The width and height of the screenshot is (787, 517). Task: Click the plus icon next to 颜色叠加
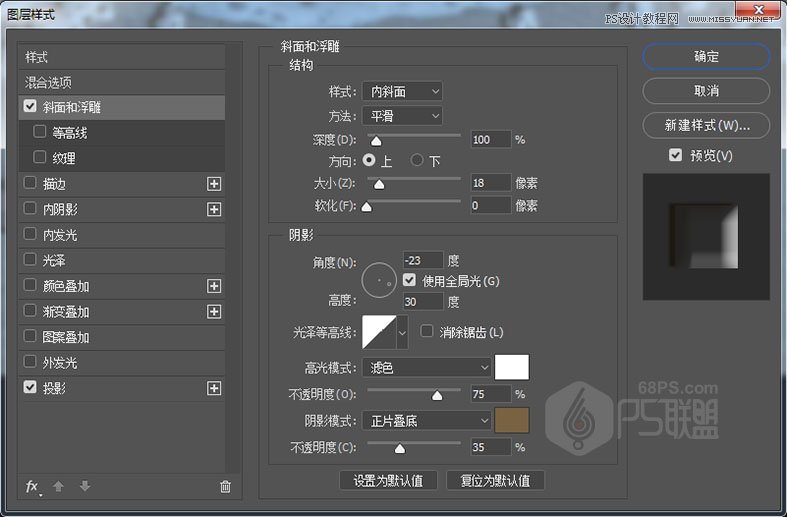(214, 286)
